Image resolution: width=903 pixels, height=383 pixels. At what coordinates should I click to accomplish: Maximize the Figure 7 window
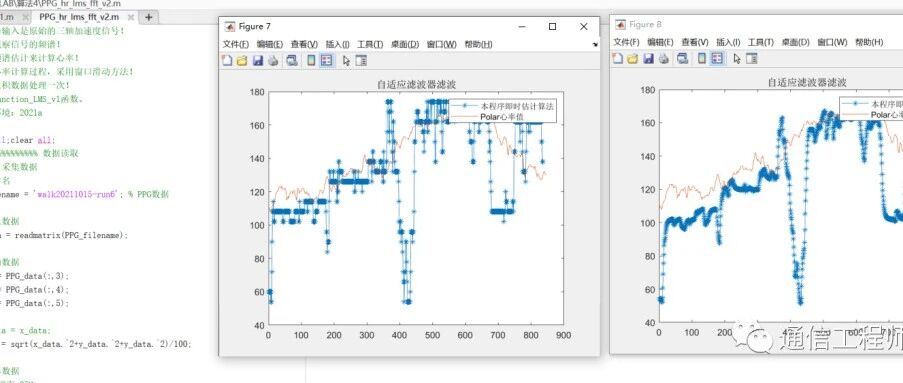552,26
